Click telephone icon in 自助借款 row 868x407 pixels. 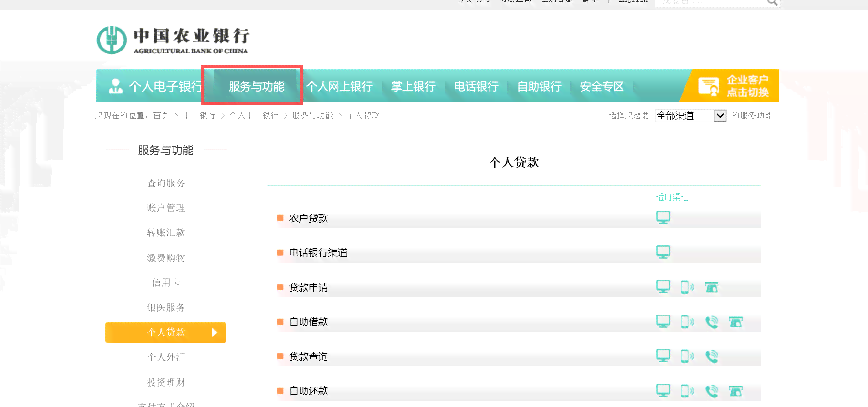[x=712, y=322]
